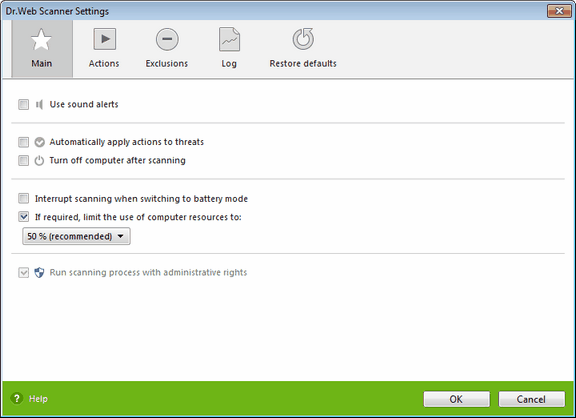Open the Log document icon
This screenshot has width=576, height=418.
[x=229, y=39]
